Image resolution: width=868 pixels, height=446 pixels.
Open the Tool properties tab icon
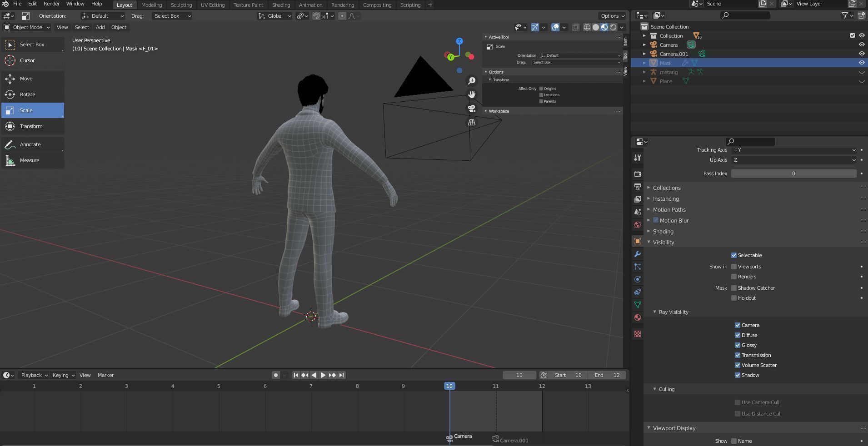pyautogui.click(x=638, y=158)
